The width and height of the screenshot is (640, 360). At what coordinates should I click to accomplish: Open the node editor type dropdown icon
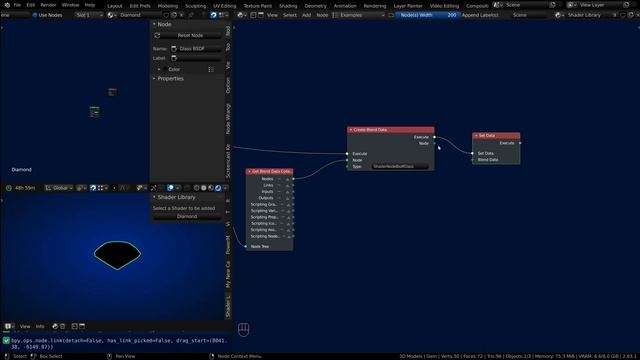241,15
